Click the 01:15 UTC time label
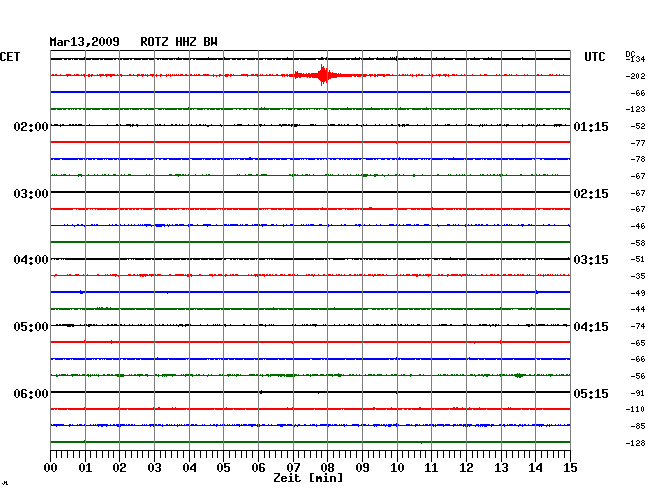 [591, 126]
